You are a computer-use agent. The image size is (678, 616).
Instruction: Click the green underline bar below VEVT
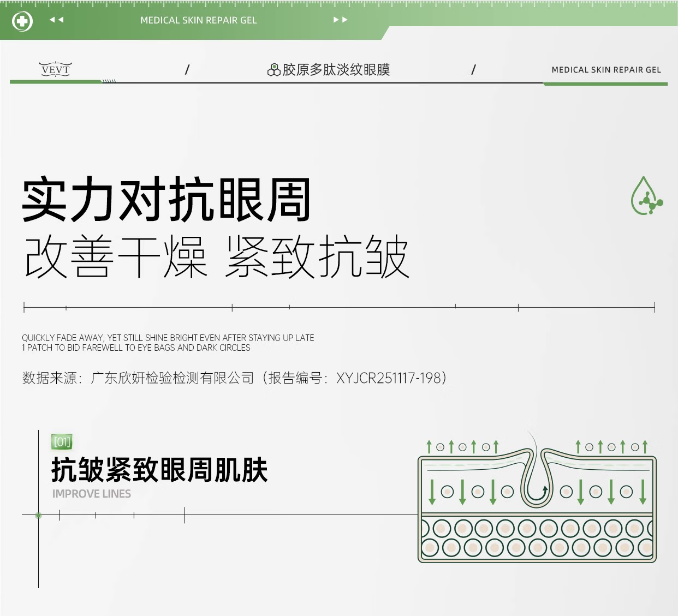click(x=56, y=82)
